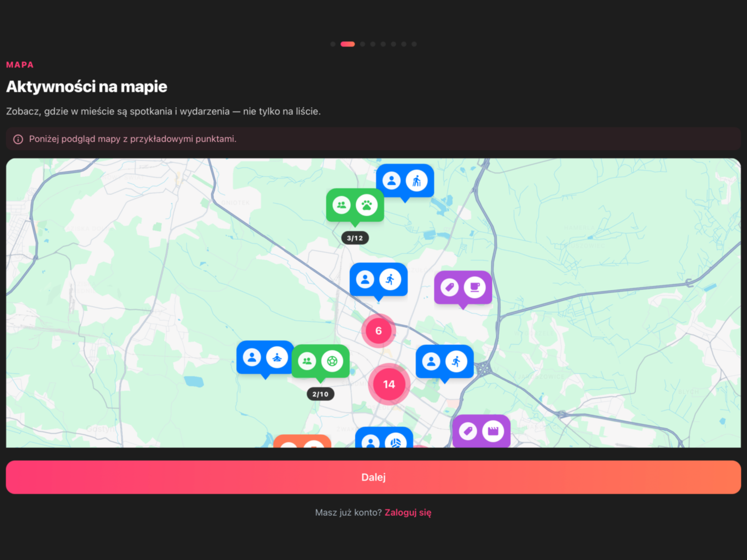Viewport: 747px width, 560px height.
Task: Tap the partially visible orange map marker
Action: coord(302,441)
